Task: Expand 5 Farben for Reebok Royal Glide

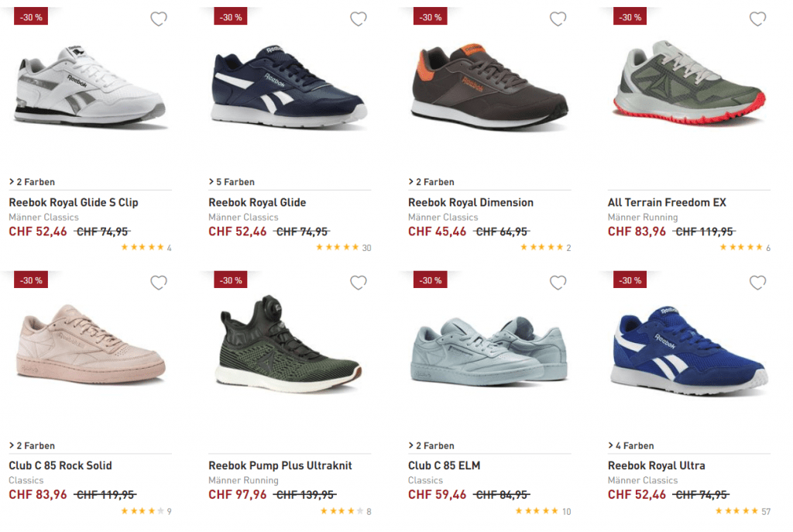Action: 232,182
